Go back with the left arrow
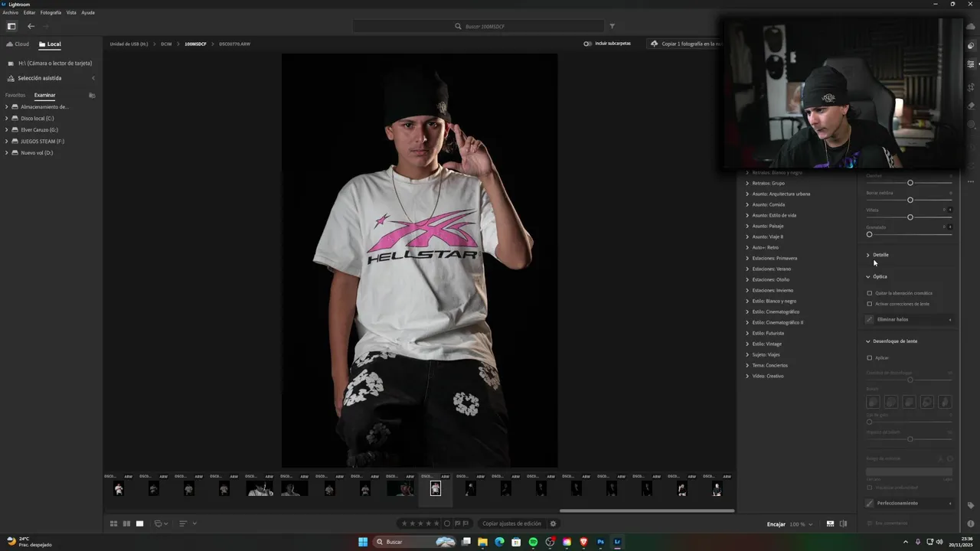Viewport: 980px width, 551px height. point(31,26)
